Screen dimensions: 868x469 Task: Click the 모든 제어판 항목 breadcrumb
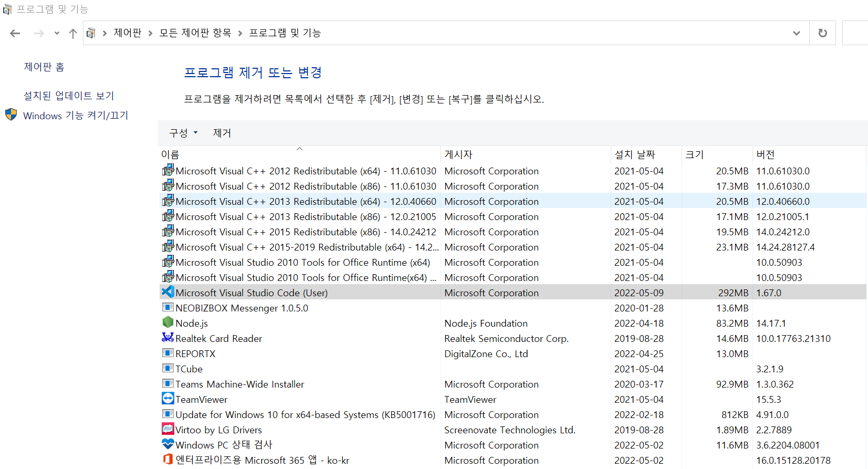click(195, 33)
